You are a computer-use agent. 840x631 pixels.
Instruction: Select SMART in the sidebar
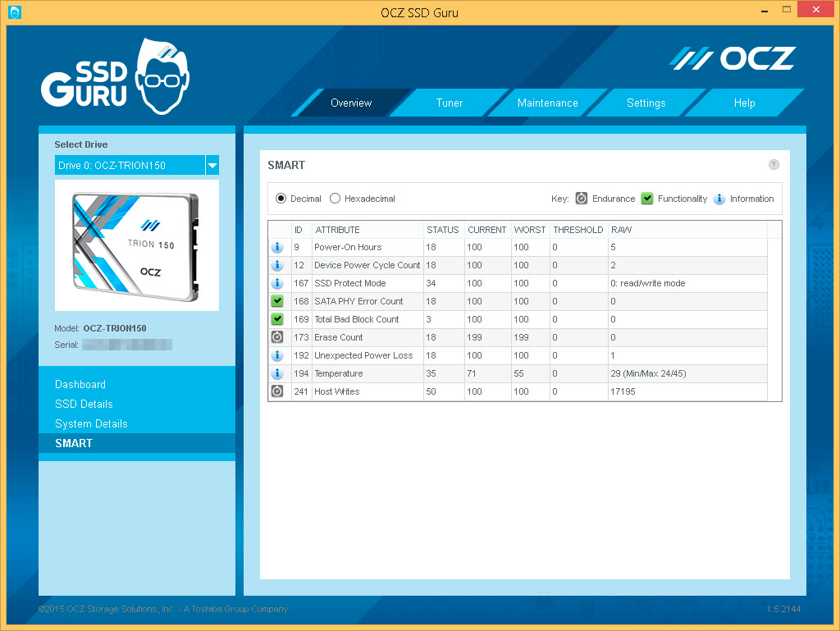pos(137,443)
